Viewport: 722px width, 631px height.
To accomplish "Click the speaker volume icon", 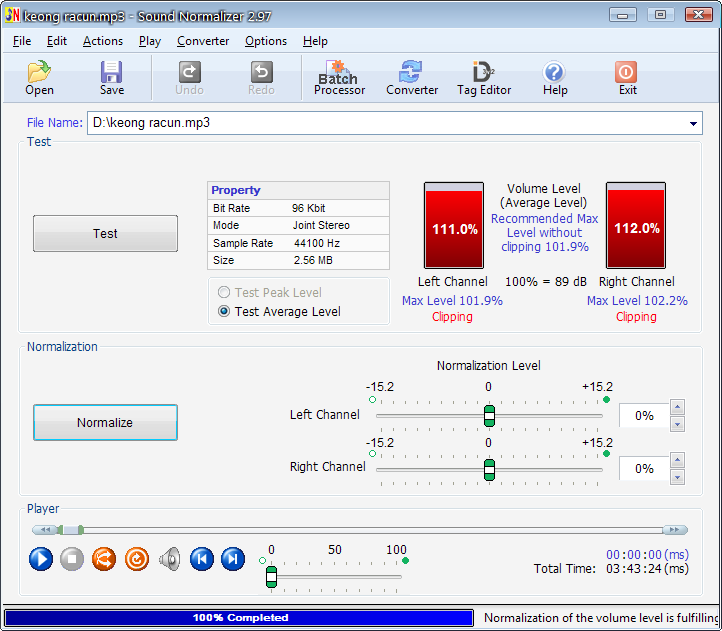I will click(170, 559).
